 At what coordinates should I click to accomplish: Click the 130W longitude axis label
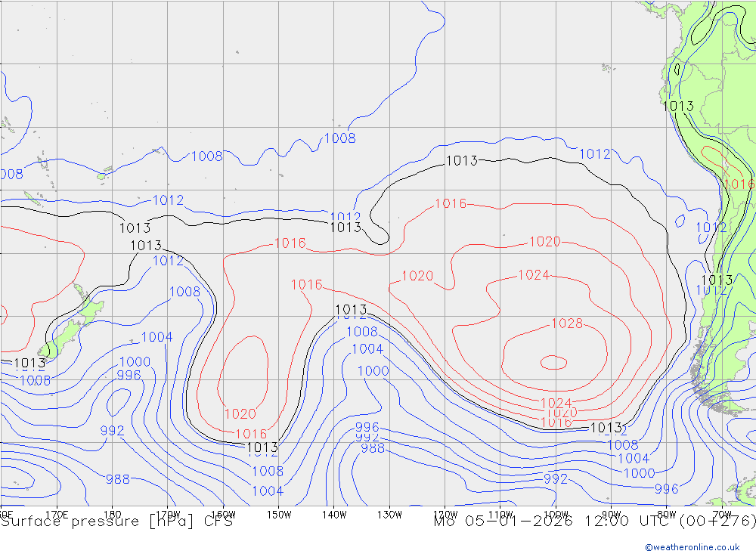pyautogui.click(x=389, y=515)
